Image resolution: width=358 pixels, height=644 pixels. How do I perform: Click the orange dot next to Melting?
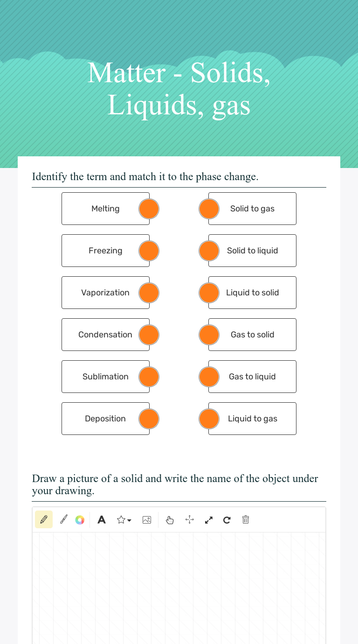(x=149, y=209)
